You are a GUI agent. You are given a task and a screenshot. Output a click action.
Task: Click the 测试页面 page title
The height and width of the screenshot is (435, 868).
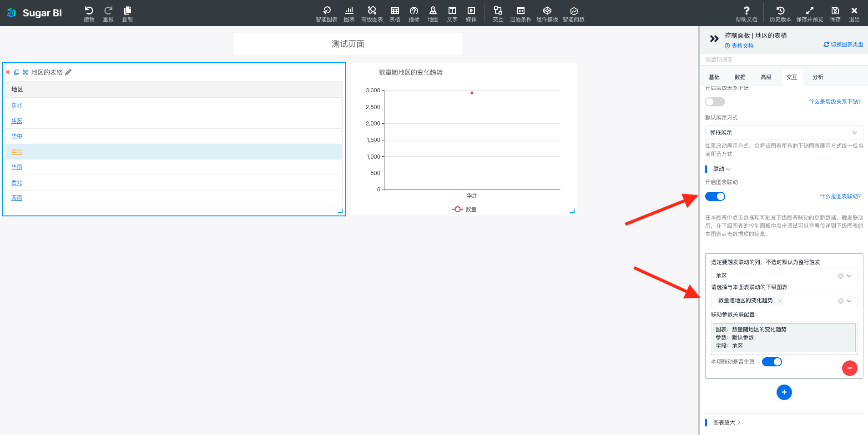[348, 44]
